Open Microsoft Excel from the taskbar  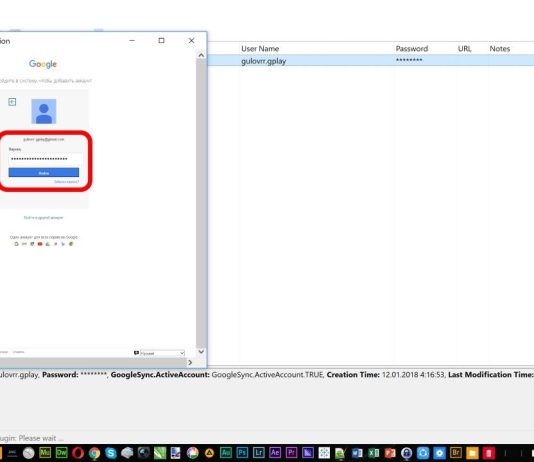point(373,453)
